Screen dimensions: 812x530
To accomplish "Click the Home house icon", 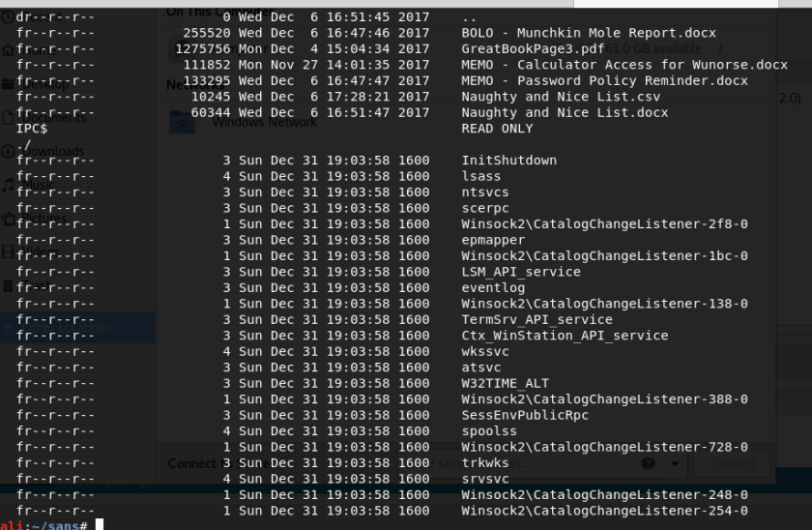I will 8,50.
